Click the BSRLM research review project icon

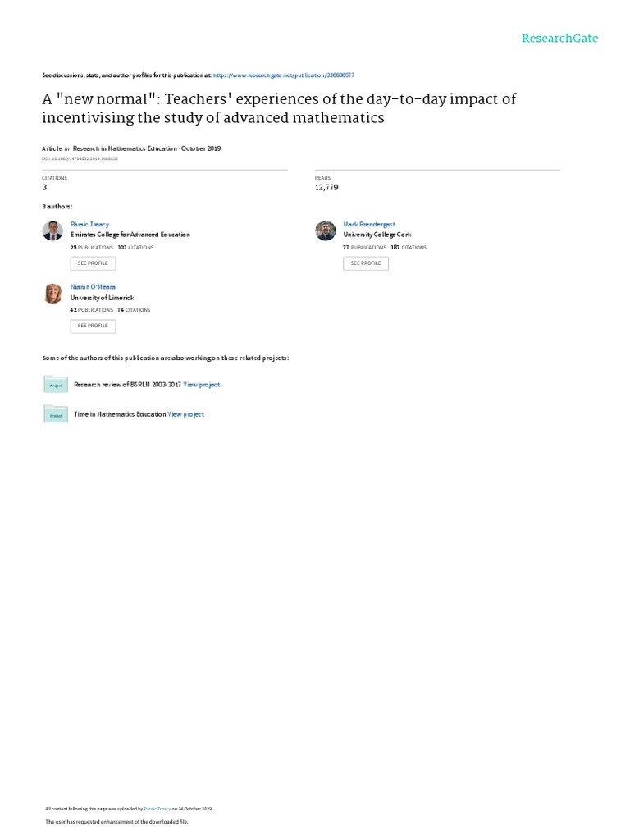click(x=55, y=384)
